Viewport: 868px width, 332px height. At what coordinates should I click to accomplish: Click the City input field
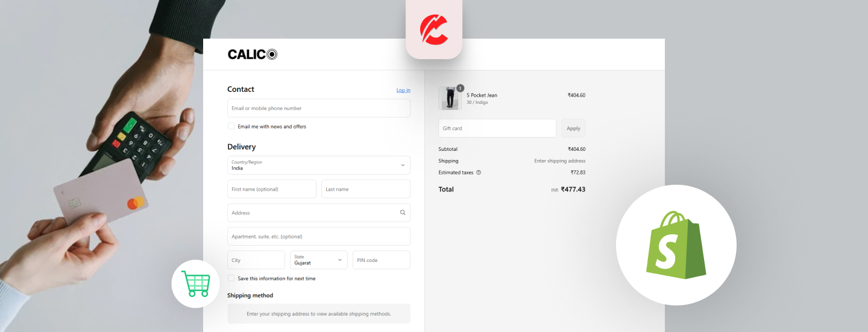tap(256, 260)
